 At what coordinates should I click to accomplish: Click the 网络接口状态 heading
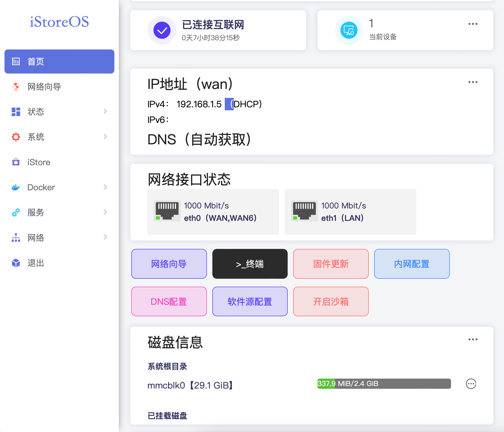click(x=189, y=179)
